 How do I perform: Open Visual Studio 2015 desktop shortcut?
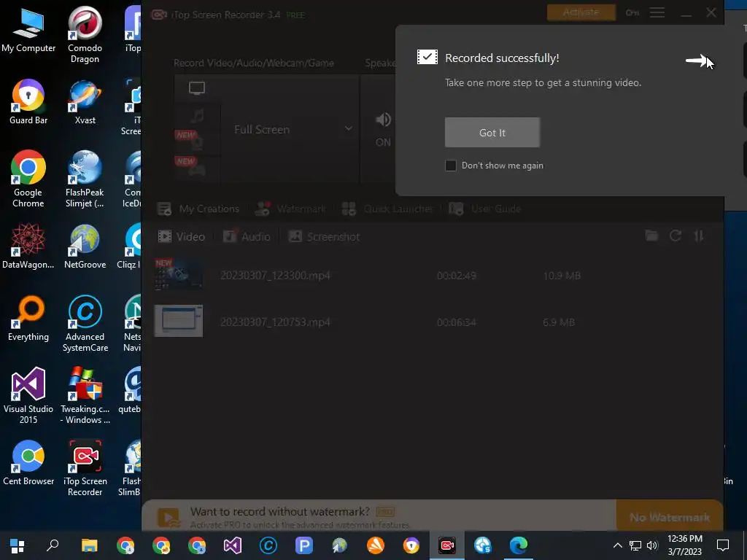pos(28,396)
